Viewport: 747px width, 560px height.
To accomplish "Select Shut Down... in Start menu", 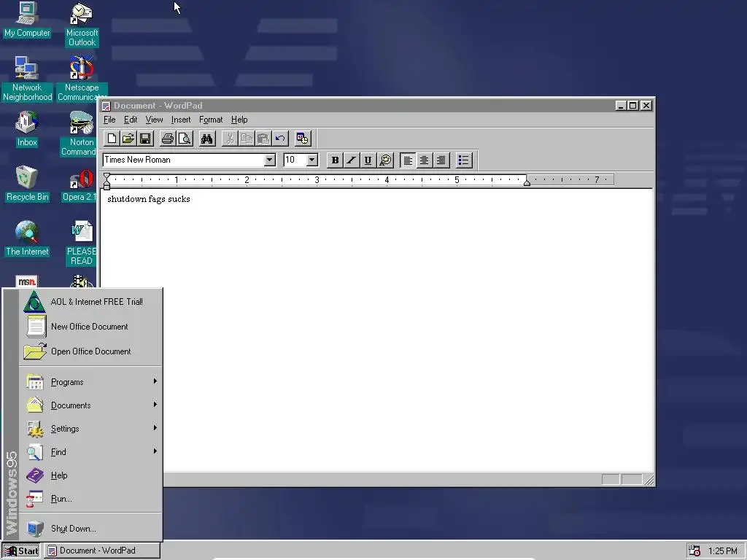I will tap(90, 529).
